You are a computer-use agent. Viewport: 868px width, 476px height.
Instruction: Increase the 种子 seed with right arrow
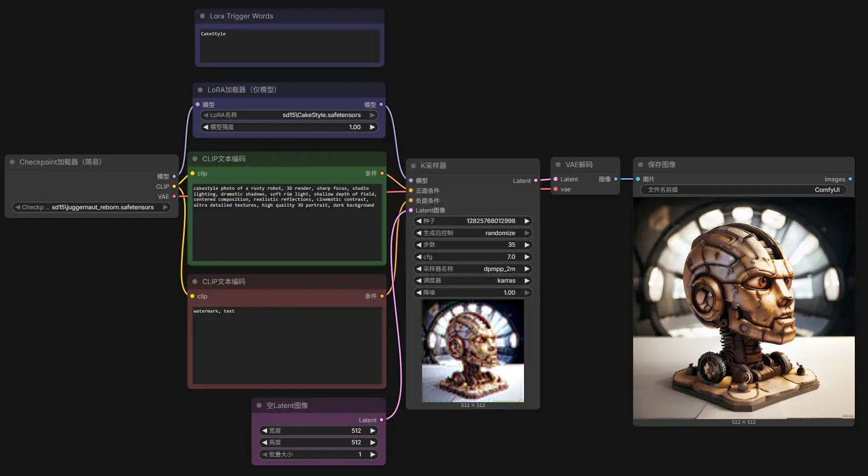[527, 221]
